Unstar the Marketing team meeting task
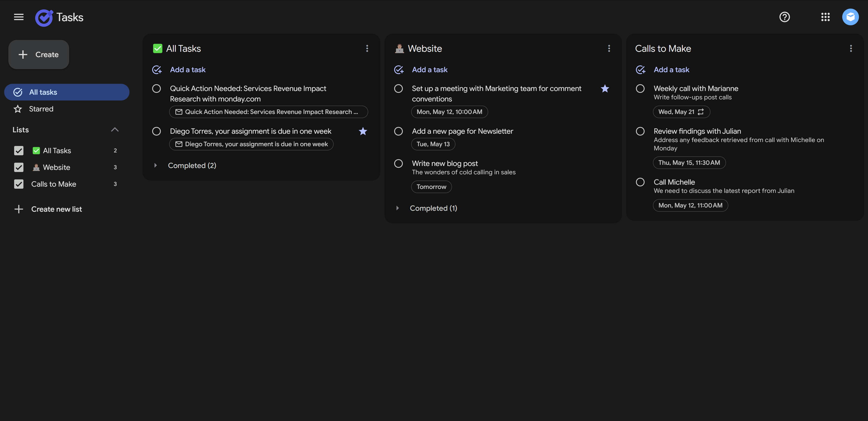 click(605, 89)
